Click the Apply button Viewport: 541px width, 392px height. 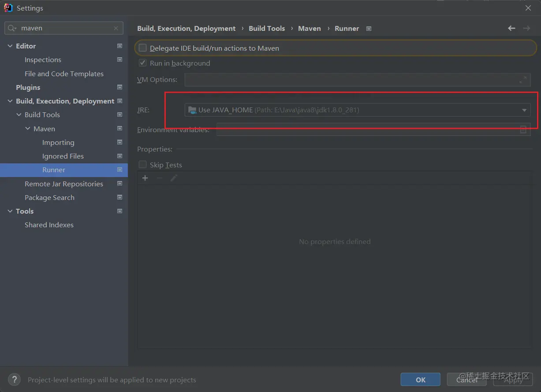(513, 380)
